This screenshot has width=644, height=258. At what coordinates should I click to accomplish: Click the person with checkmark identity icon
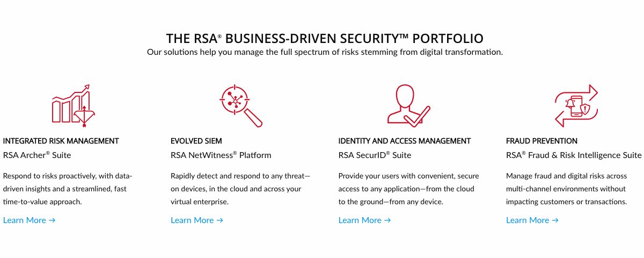tap(408, 106)
